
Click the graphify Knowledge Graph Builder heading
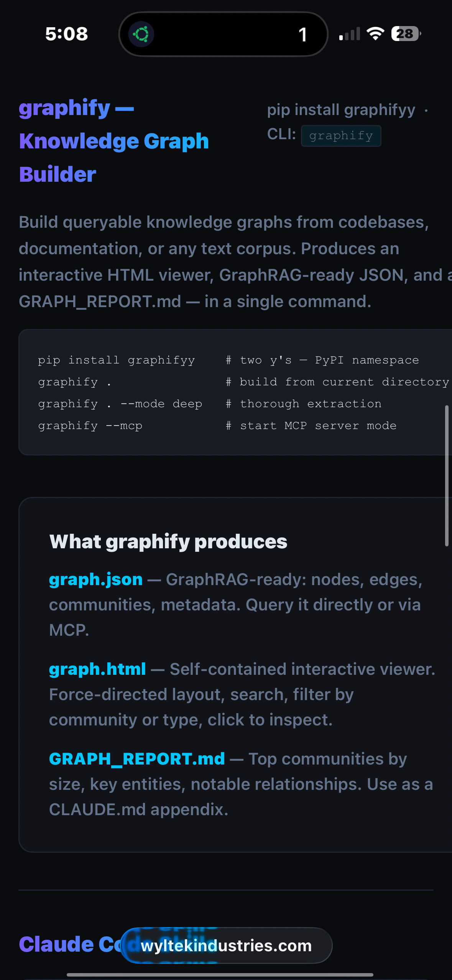[114, 141]
